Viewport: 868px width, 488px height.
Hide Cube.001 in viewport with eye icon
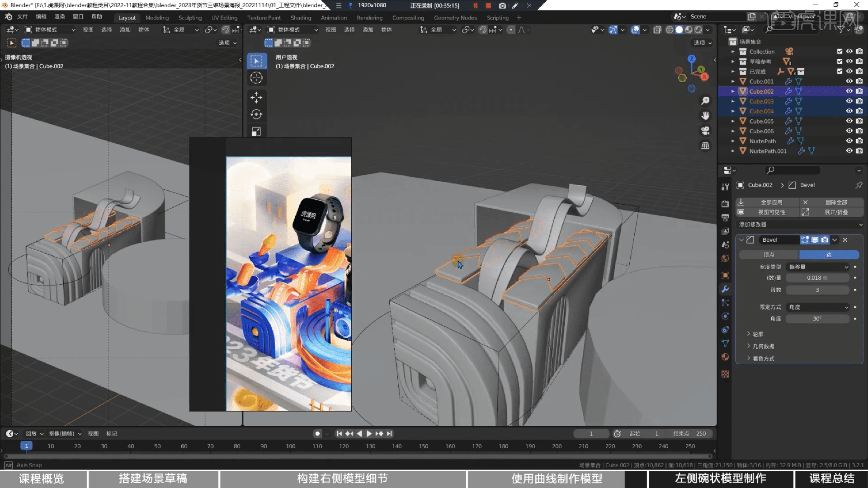(x=849, y=81)
